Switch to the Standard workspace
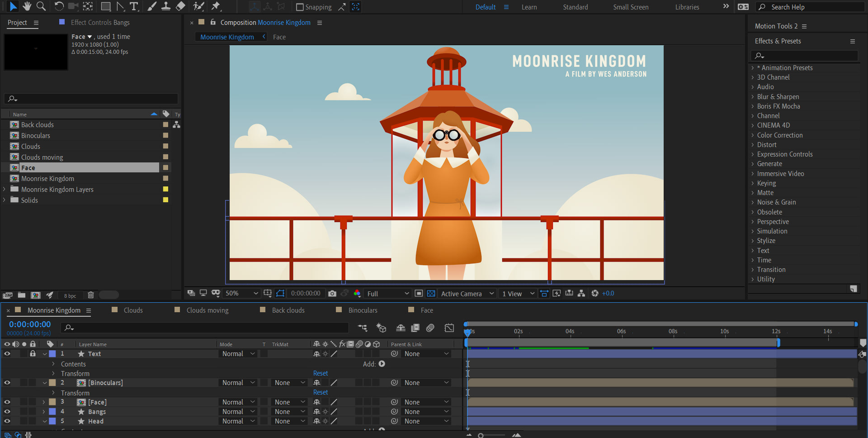Screen dimensions: 868x438 click(575, 7)
